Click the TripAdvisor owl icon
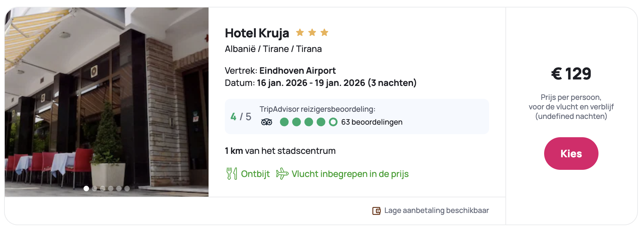The height and width of the screenshot is (233, 644). [x=267, y=122]
